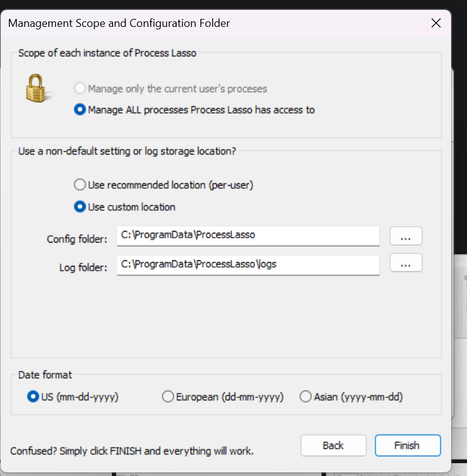Browse for Config folder with '...' button
The width and height of the screenshot is (467, 476).
coord(406,236)
